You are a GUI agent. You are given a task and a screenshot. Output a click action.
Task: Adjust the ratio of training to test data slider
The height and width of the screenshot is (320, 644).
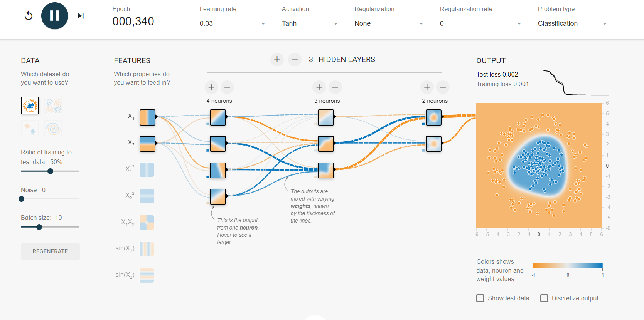click(x=50, y=171)
